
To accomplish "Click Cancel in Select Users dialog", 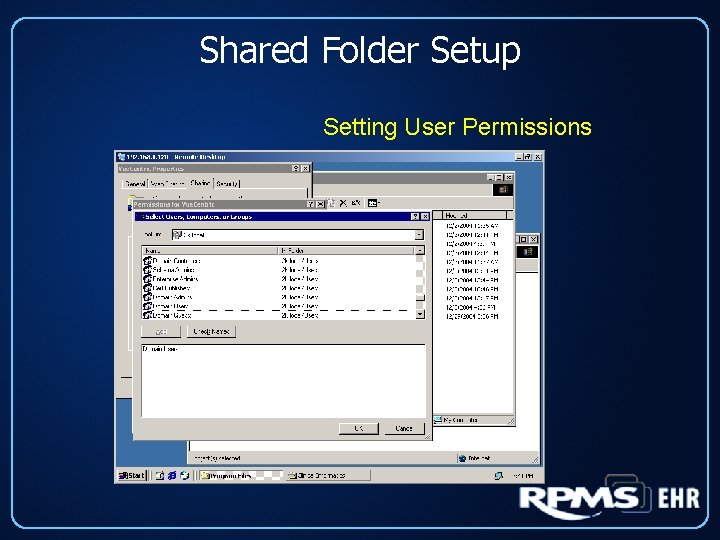I will [x=404, y=428].
